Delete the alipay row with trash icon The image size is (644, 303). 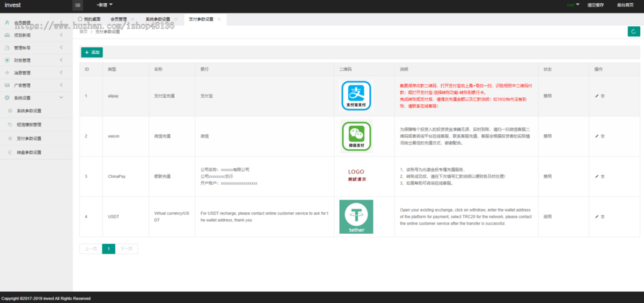coord(603,96)
